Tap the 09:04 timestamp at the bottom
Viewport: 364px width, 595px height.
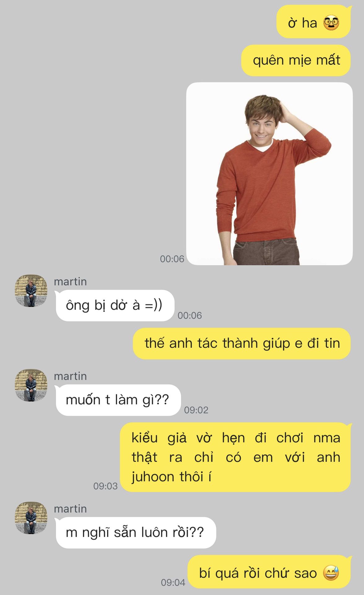(x=173, y=582)
